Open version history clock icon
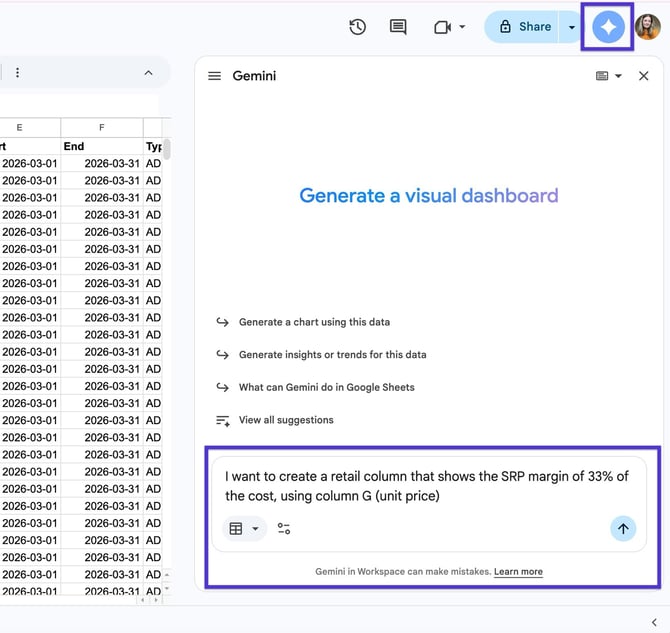The image size is (670, 633). tap(357, 27)
